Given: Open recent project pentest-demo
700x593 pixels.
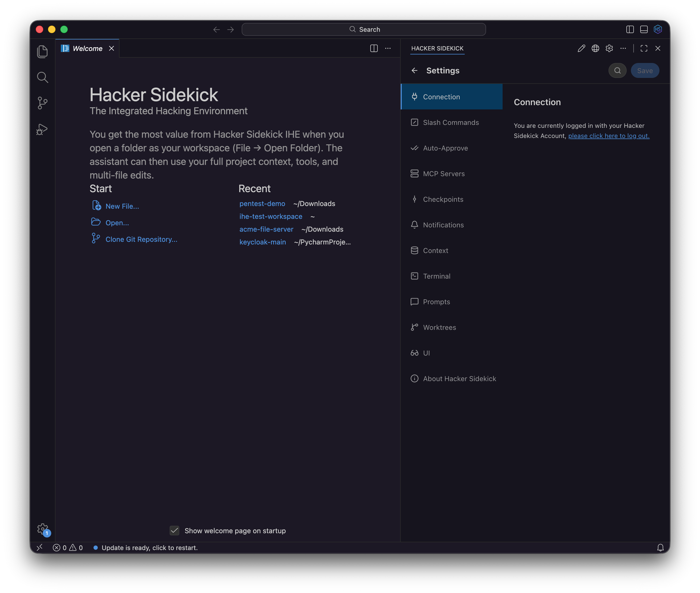Looking at the screenshot, I should coord(262,204).
